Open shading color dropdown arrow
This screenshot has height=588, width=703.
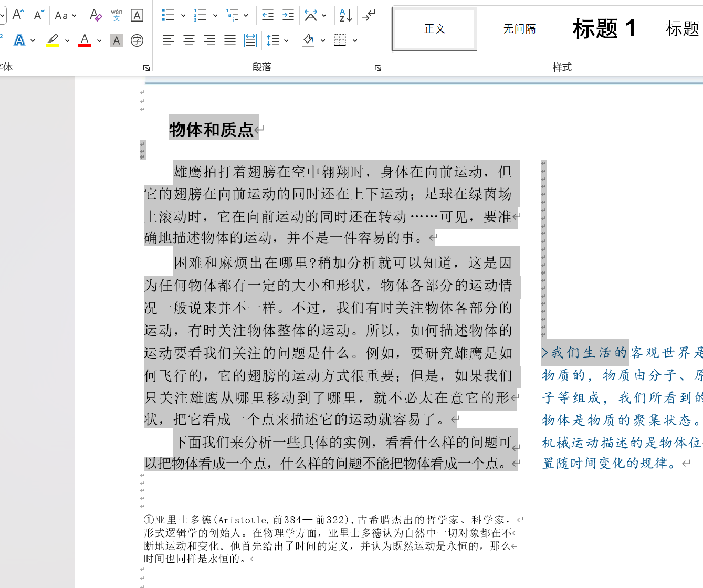[323, 40]
